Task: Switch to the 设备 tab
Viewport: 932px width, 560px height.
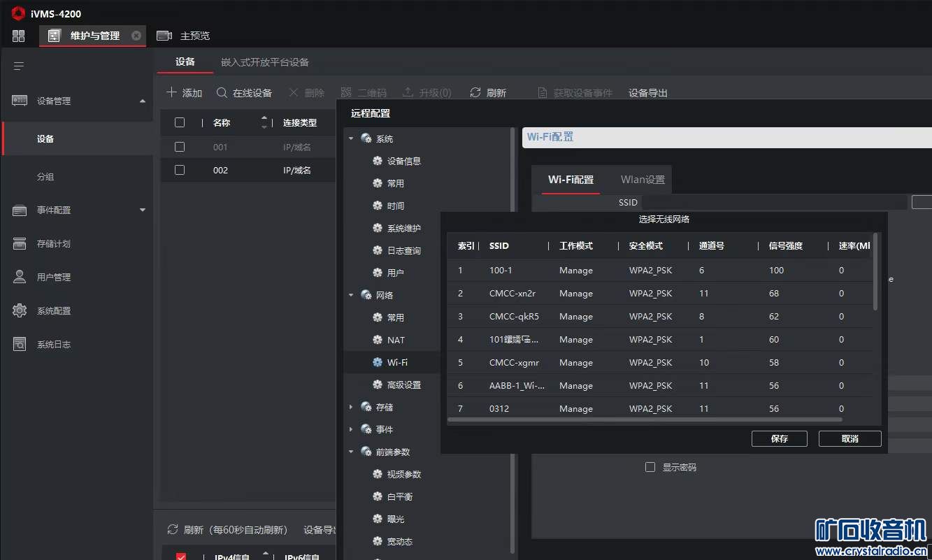Action: [185, 62]
